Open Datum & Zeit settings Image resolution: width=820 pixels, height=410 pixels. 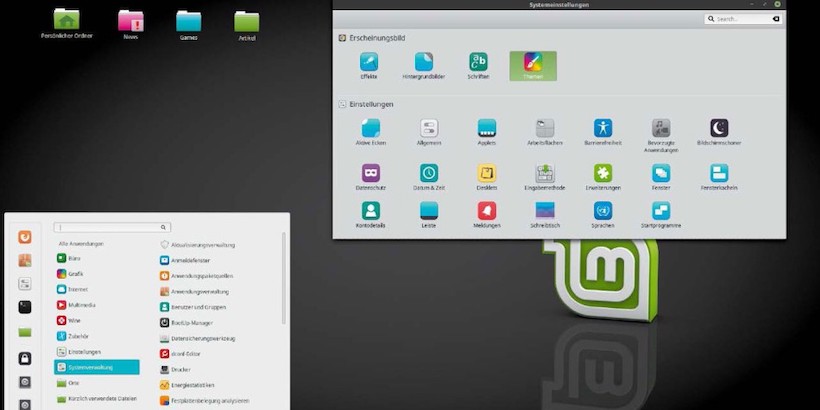tap(429, 177)
